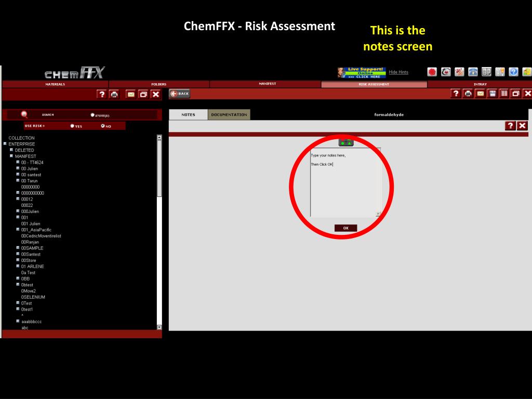Viewport: 532px width, 399px height.
Task: Open the Documentation tab
Action: [x=229, y=115]
